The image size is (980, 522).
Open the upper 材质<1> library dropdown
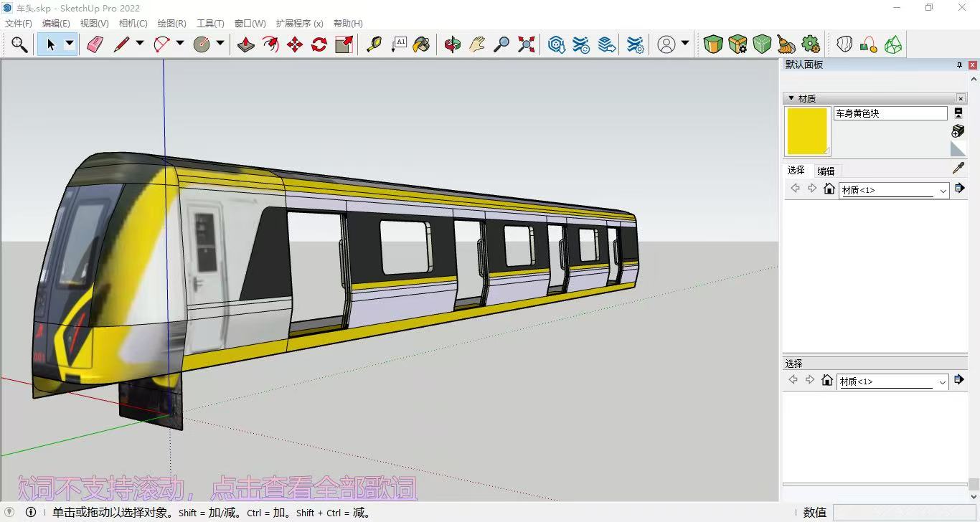943,191
